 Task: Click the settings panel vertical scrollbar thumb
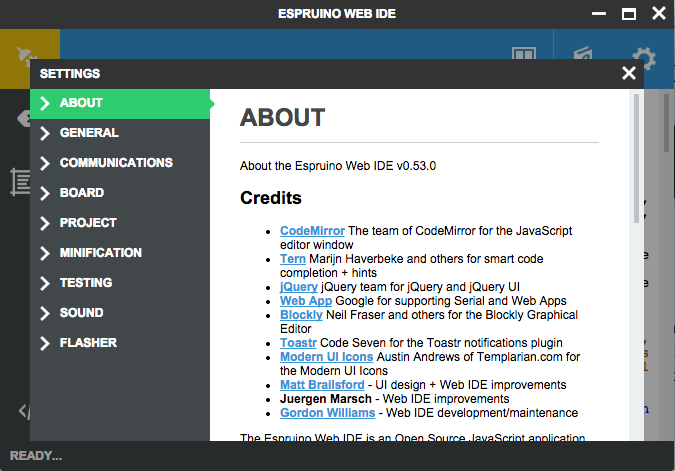click(x=636, y=158)
